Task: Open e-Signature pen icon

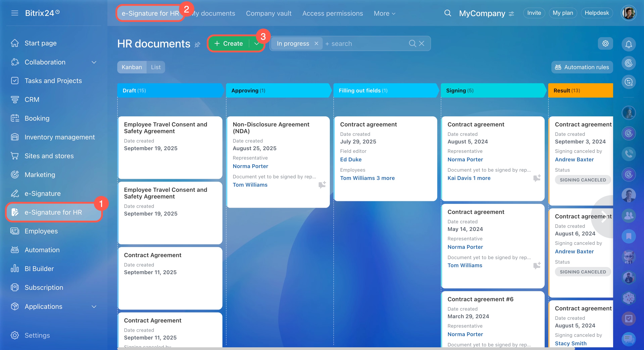Action: point(15,194)
